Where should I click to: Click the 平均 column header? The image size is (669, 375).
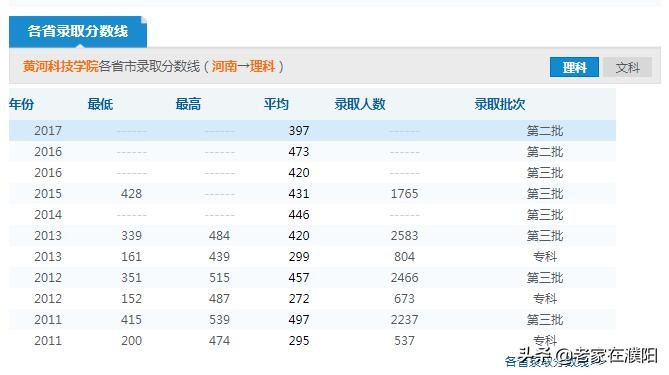[276, 104]
